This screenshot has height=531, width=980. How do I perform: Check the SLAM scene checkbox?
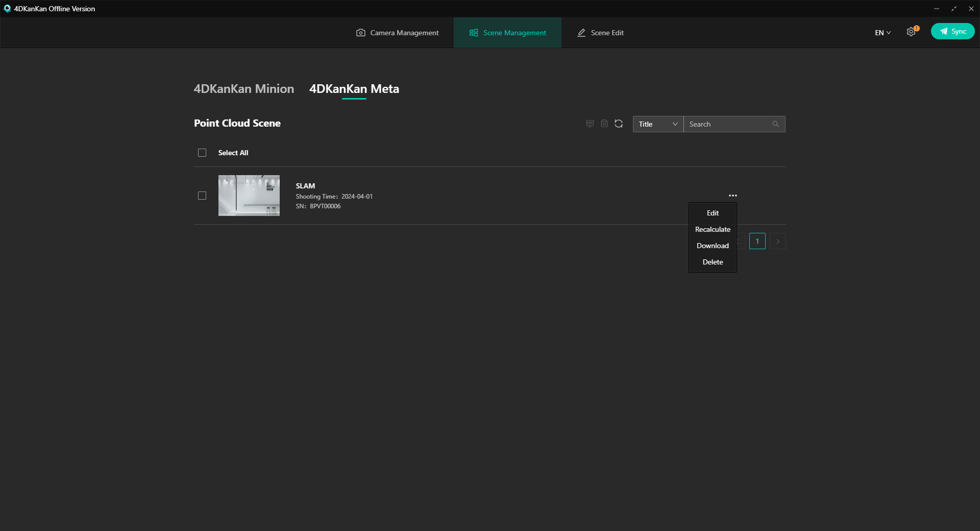[x=202, y=196]
